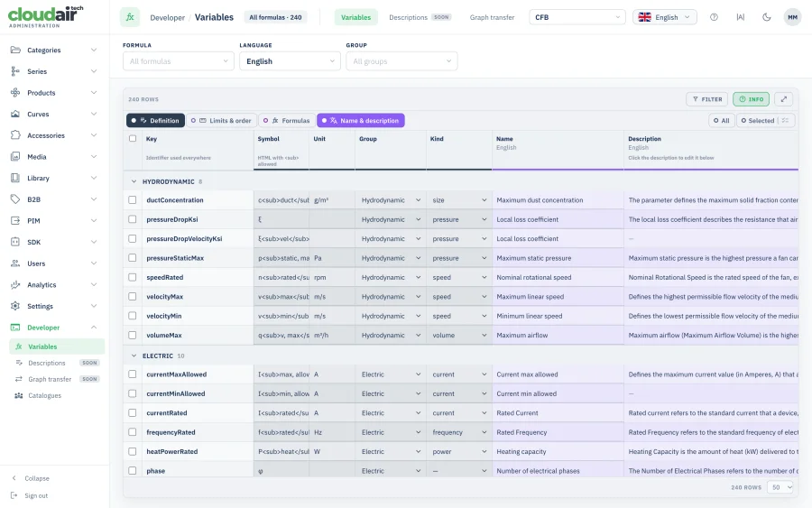
Task: Click the Curves icon in sidebar
Action: (x=15, y=114)
